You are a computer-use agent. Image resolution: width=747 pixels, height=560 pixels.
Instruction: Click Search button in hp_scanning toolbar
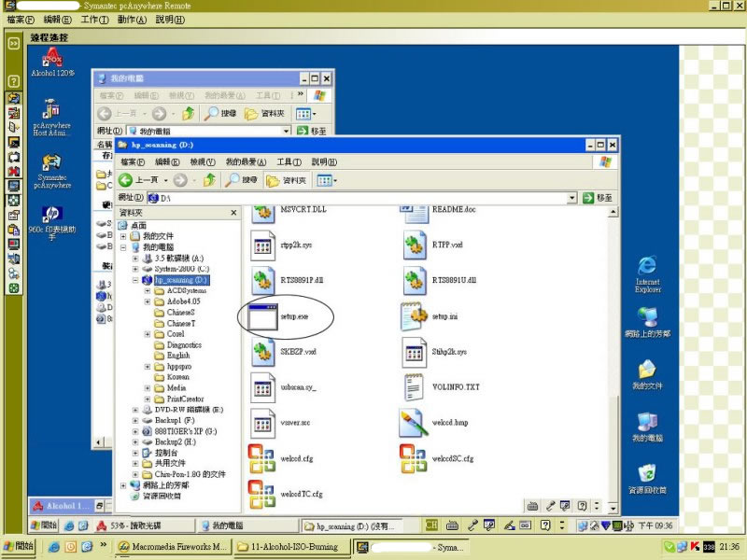(x=241, y=180)
